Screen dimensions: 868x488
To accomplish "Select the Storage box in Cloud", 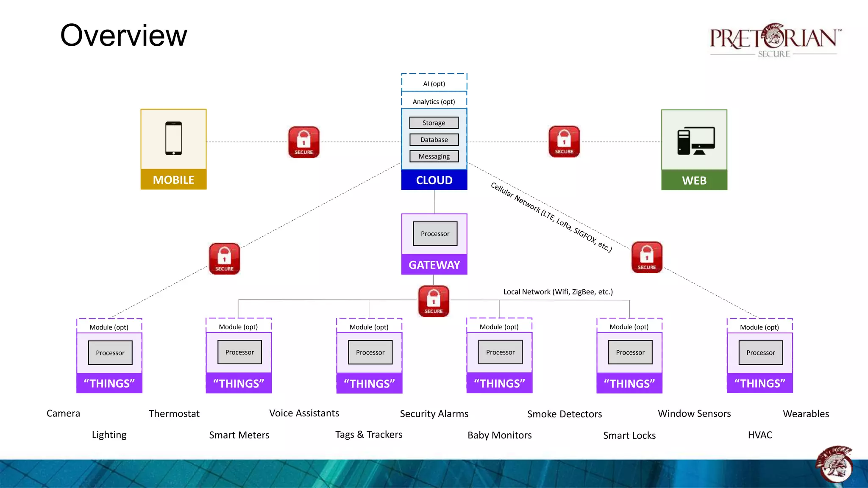I will coord(434,123).
